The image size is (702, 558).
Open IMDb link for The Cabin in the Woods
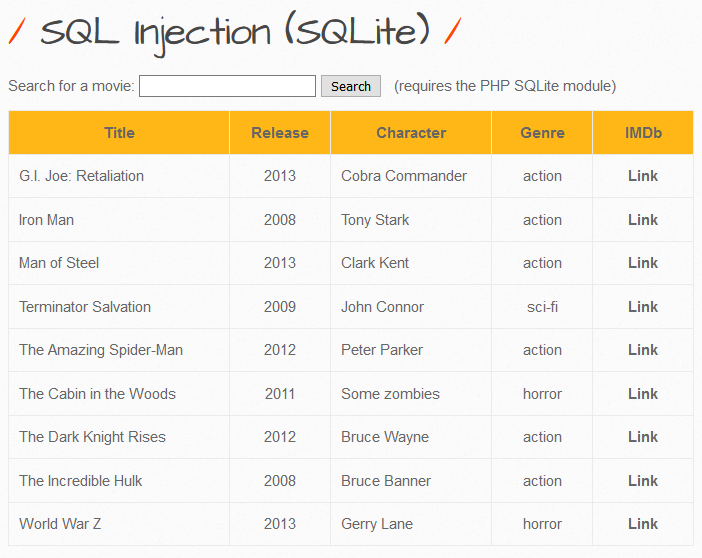click(643, 394)
